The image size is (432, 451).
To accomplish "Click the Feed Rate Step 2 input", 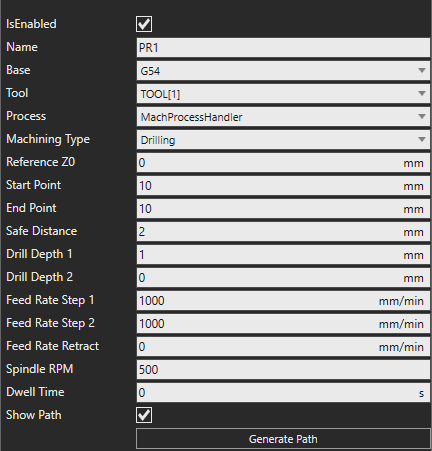I will pyautogui.click(x=283, y=324).
